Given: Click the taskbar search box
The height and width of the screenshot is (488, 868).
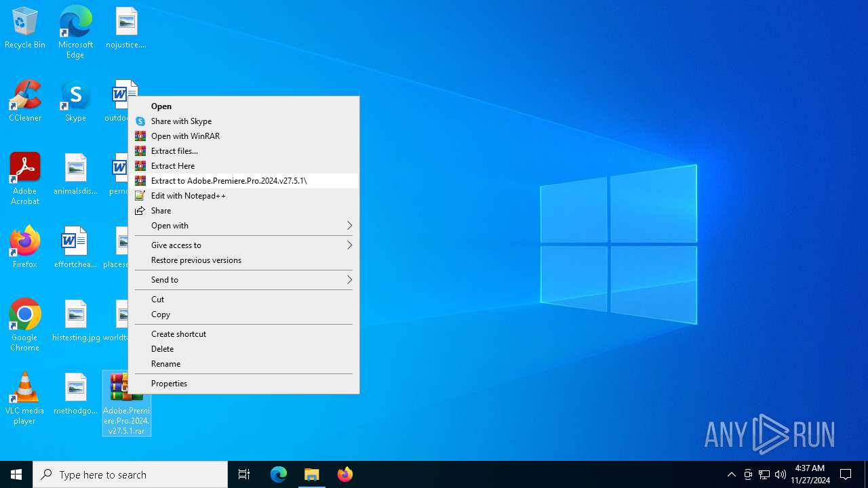Looking at the screenshot, I should pyautogui.click(x=130, y=474).
